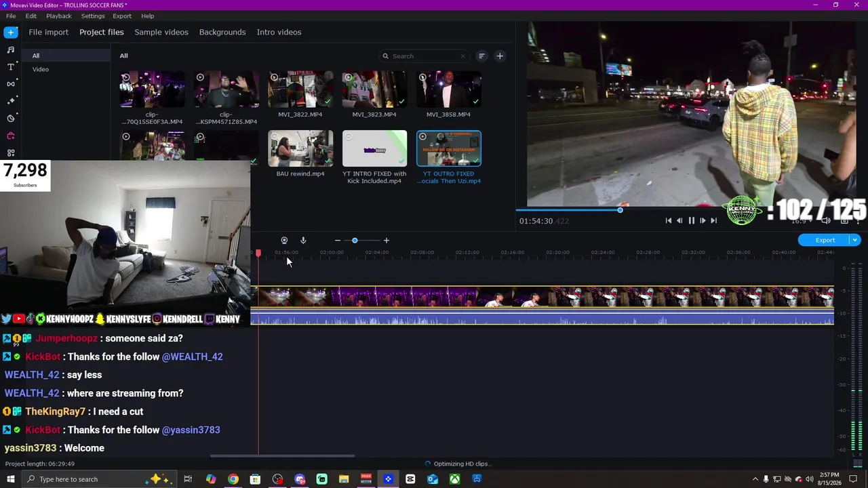Select the MVI_3858.MP4 thumbnail
This screenshot has width=868, height=488.
click(x=449, y=89)
